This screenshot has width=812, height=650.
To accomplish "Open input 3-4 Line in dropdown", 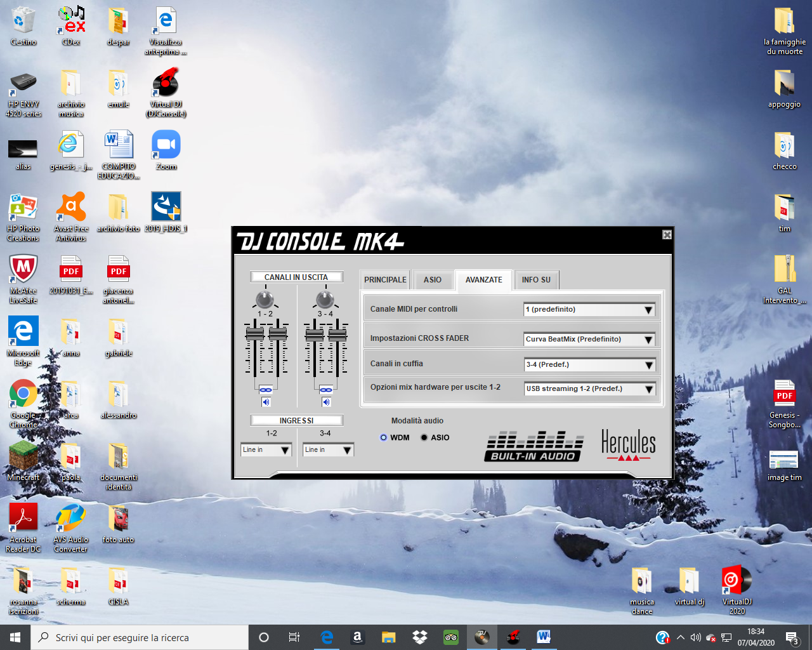I will (x=329, y=449).
